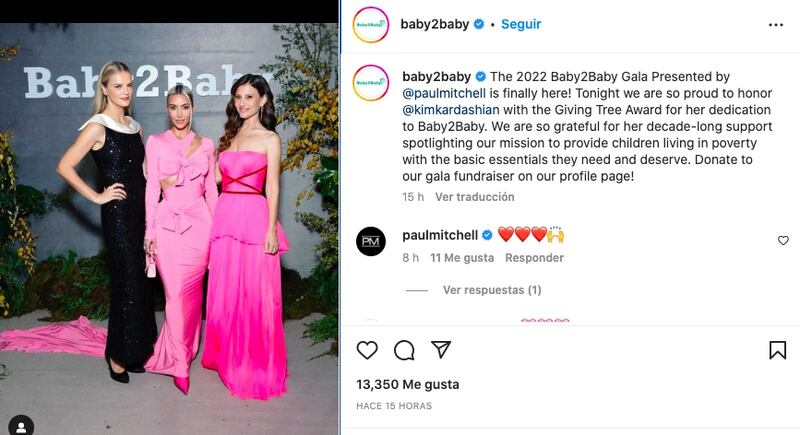Share post via paper plane icon

441,349
